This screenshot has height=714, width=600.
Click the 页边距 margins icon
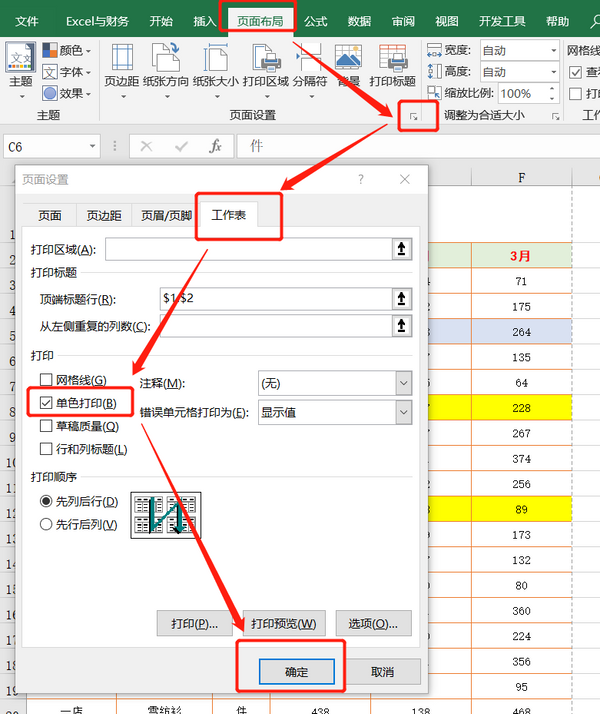pos(122,59)
